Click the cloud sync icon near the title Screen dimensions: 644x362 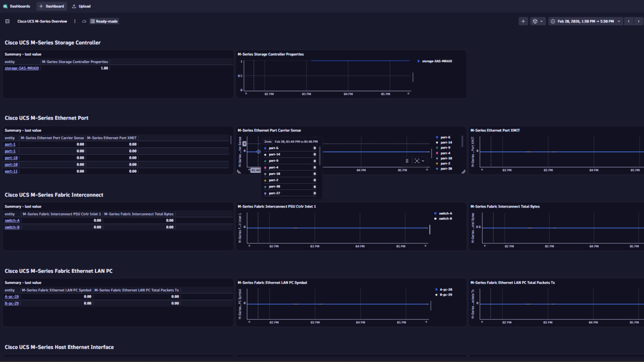click(84, 21)
